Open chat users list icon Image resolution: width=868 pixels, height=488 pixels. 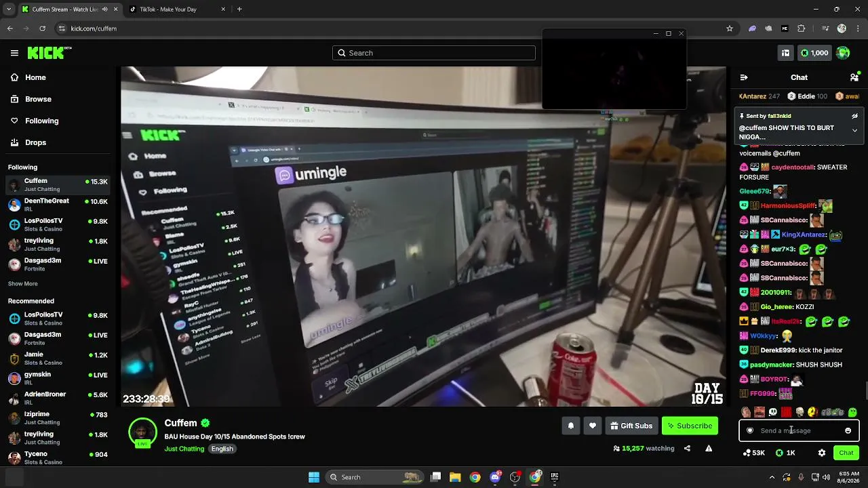(x=854, y=77)
